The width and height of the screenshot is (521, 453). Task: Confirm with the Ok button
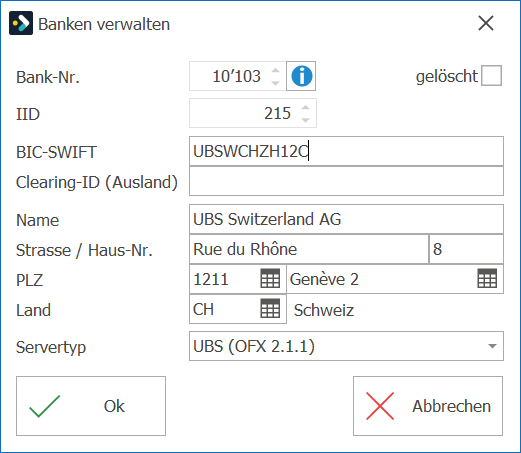91,406
